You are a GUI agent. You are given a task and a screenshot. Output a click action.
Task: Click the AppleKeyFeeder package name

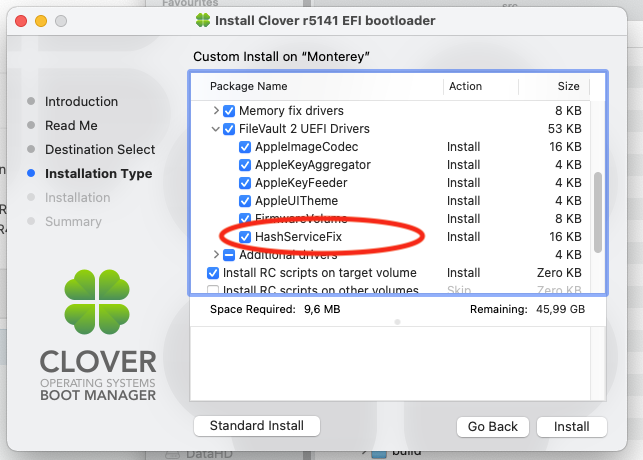coord(301,183)
